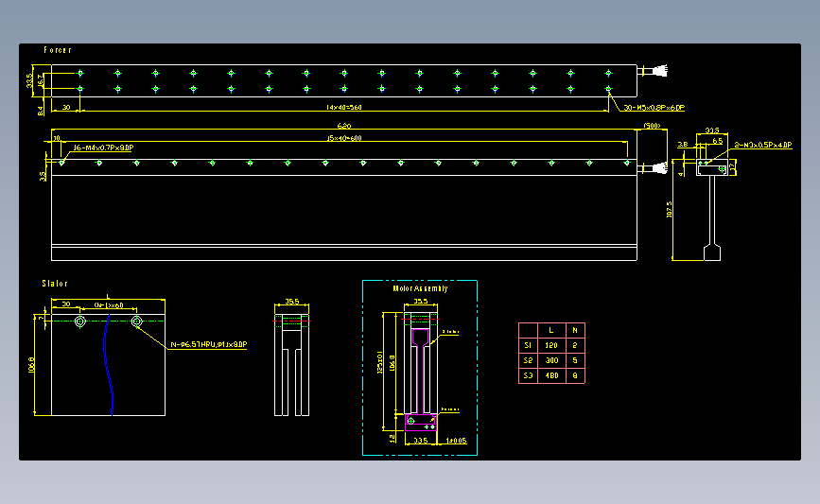Select the '125±0.1' assembly height dimension
This screenshot has width=820, height=504.
tap(379, 362)
